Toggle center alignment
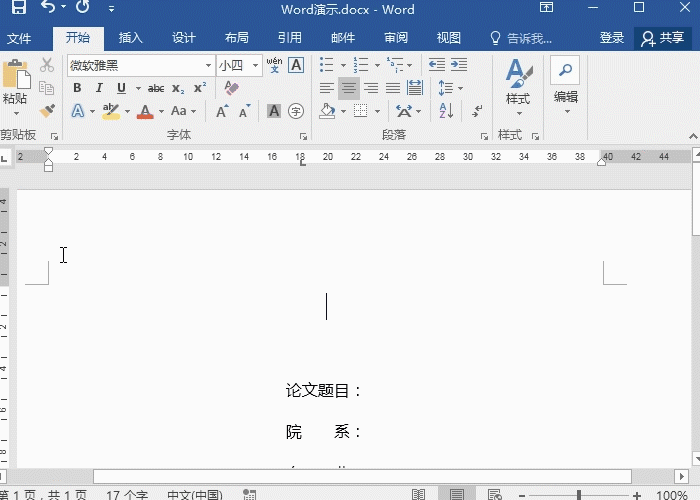 click(x=349, y=88)
